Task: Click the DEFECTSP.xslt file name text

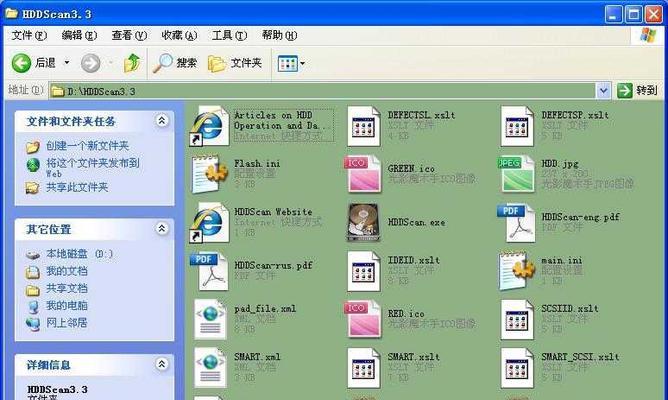Action: click(575, 115)
